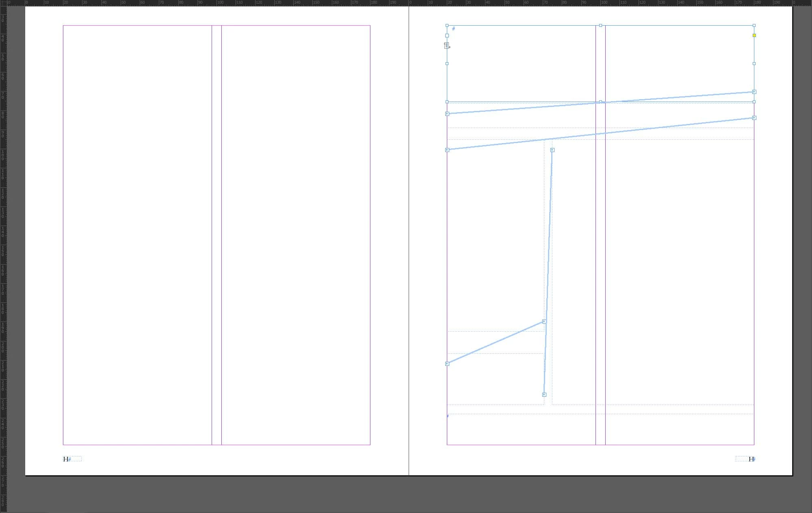
Task: Click the bottom-center resize handle of selected frame
Action: coord(600,102)
